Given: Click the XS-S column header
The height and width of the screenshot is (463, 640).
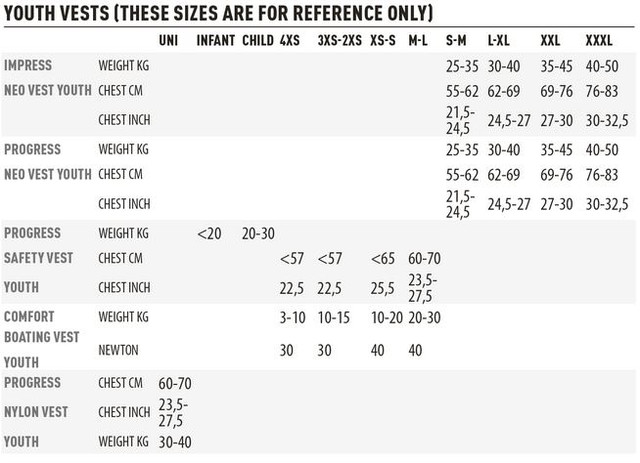Looking at the screenshot, I should (383, 41).
